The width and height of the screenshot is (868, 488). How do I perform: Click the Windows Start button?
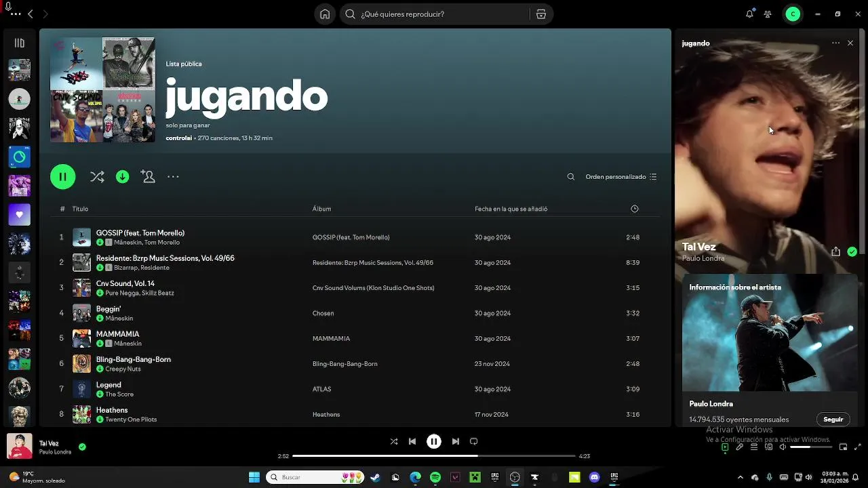point(254,477)
